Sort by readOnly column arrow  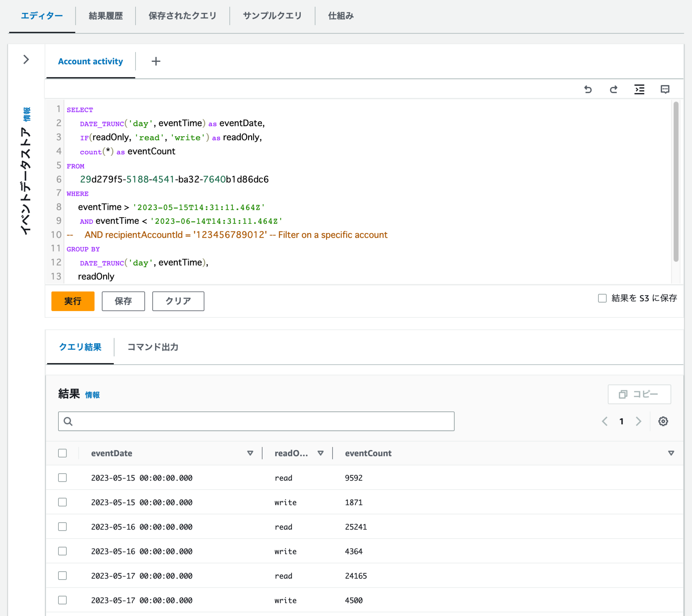321,453
